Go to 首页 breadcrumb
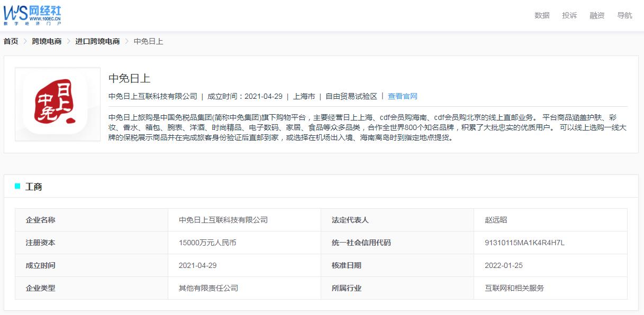The height and width of the screenshot is (315, 644). click(x=11, y=41)
